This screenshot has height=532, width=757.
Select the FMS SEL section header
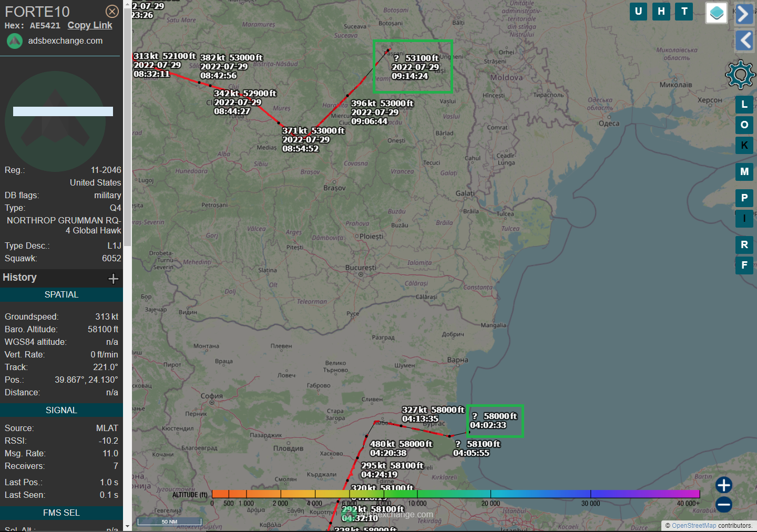(x=62, y=513)
